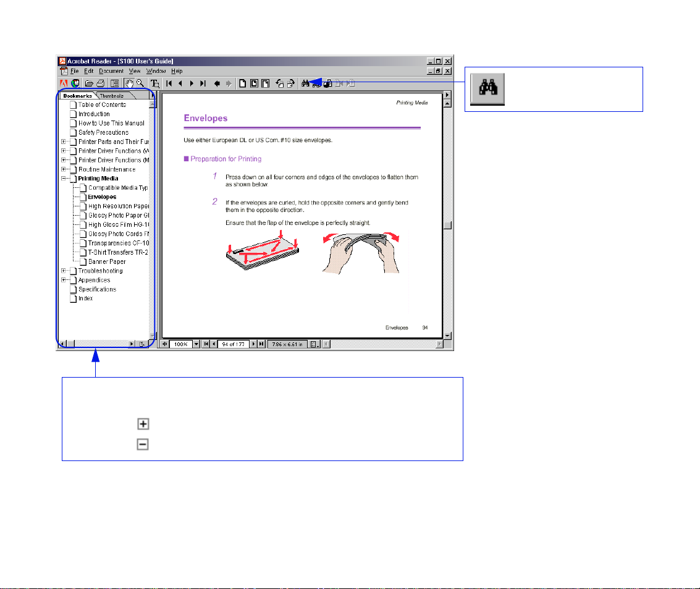Image resolution: width=700 pixels, height=589 pixels.
Task: Expand the Appendices bookmark node
Action: click(64, 280)
